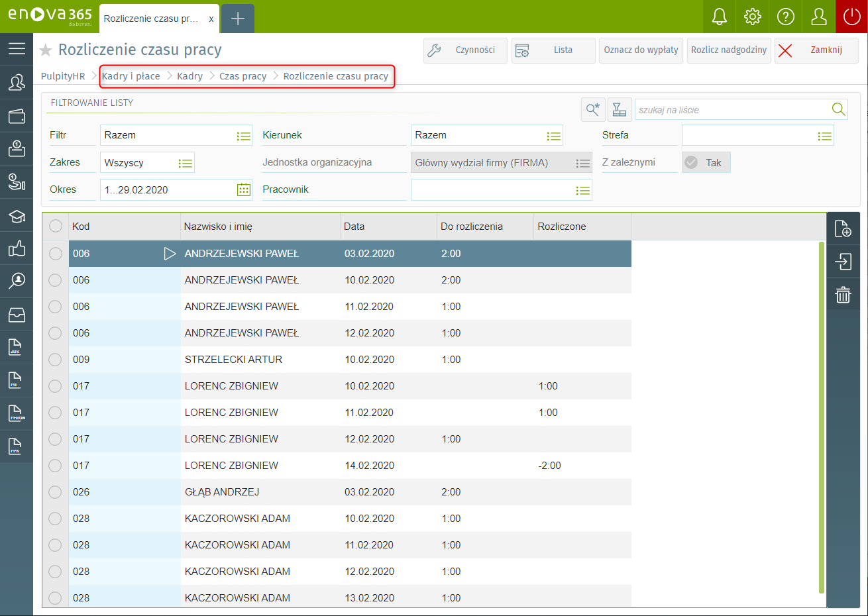The image size is (868, 616).
Task: Toggle the 'Z zależnymi' Tak switch
Action: (706, 162)
